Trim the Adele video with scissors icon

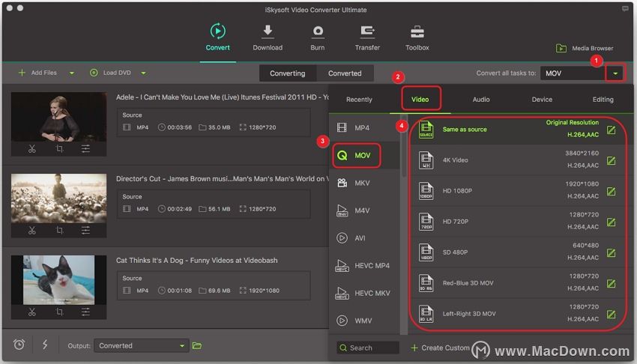tap(32, 149)
